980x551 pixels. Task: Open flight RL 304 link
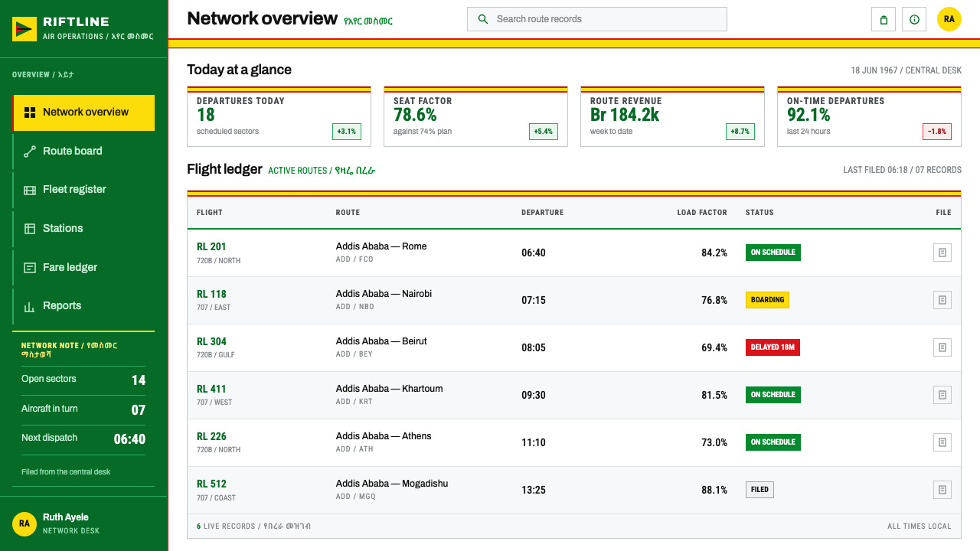click(x=211, y=341)
